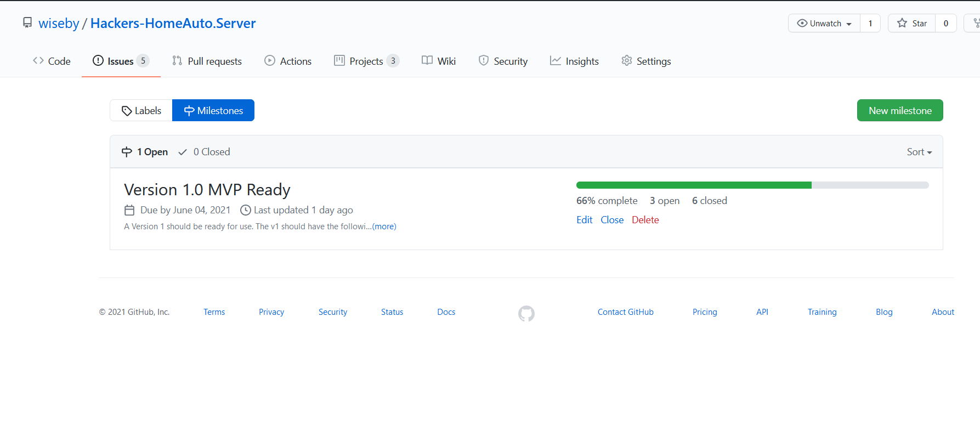The width and height of the screenshot is (980, 447).
Task: Click the 3 open issues count
Action: (x=665, y=201)
